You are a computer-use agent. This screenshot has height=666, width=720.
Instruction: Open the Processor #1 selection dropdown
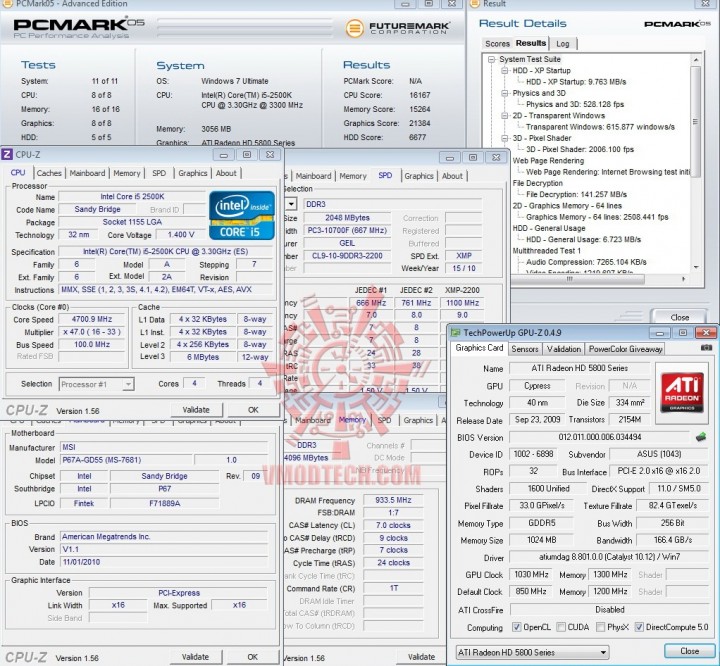(x=128, y=384)
